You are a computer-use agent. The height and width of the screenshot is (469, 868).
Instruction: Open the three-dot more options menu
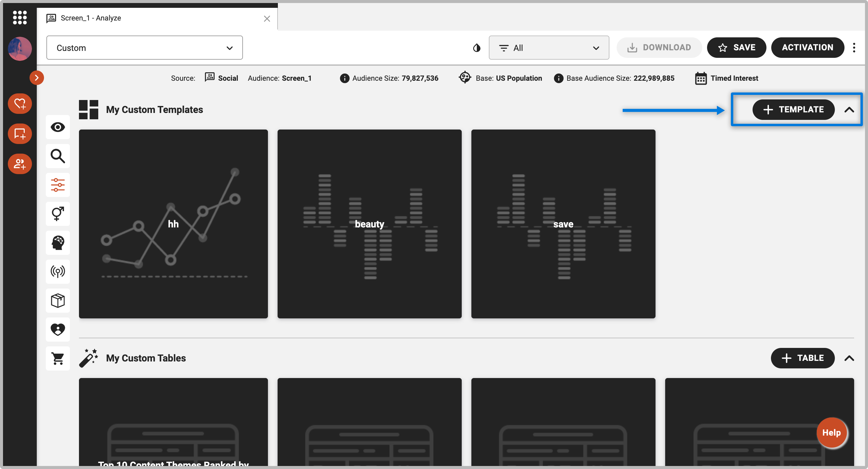[854, 48]
